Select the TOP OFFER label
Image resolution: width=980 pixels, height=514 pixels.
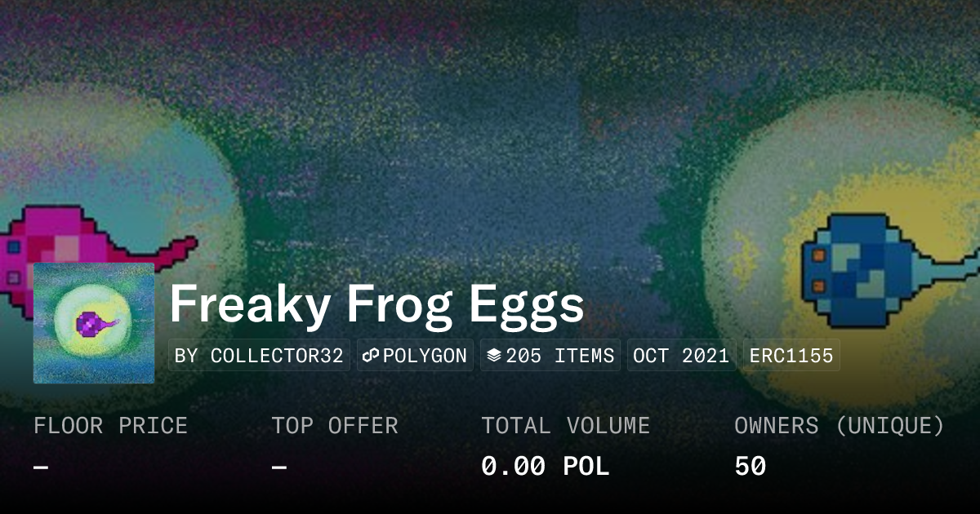[x=335, y=425]
